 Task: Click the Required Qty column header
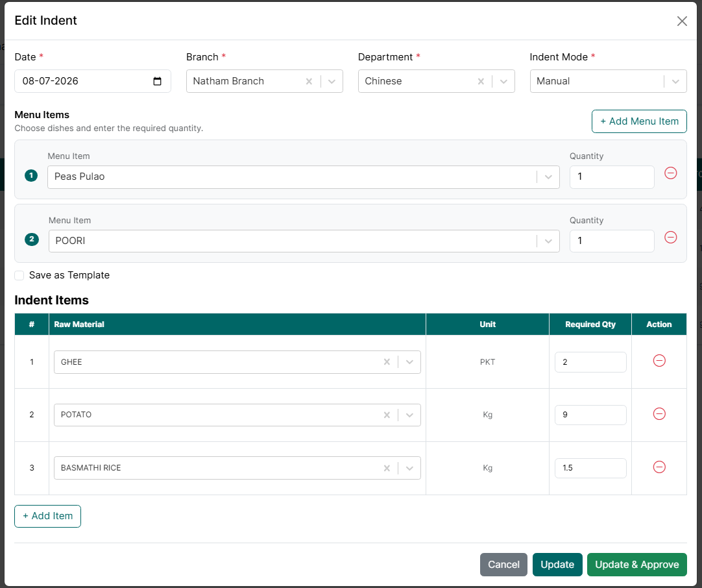[590, 325]
